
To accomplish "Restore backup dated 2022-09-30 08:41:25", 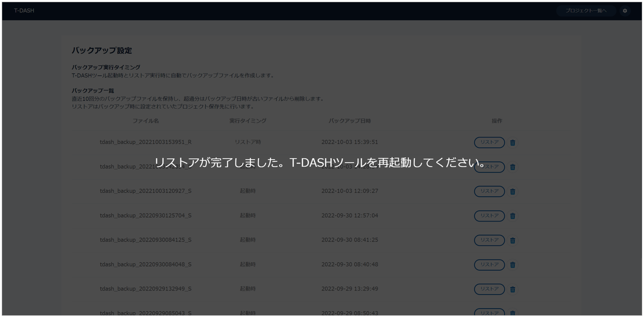I will coord(489,240).
